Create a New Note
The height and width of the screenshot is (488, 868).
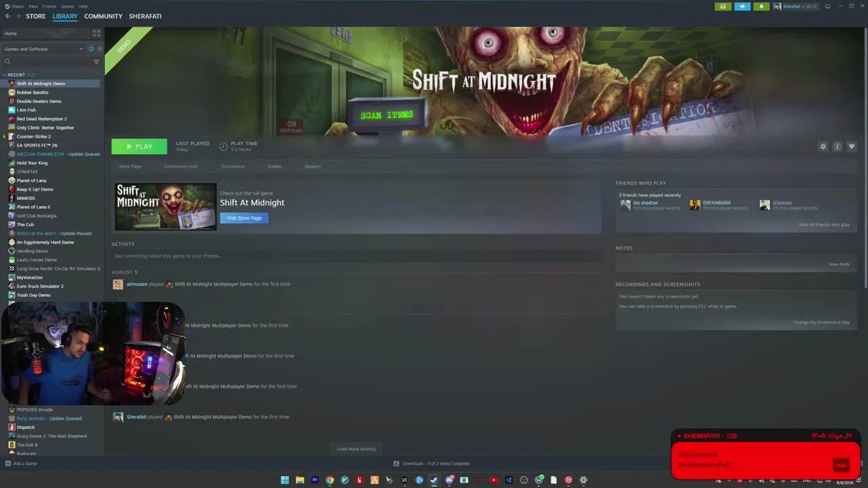pos(839,264)
